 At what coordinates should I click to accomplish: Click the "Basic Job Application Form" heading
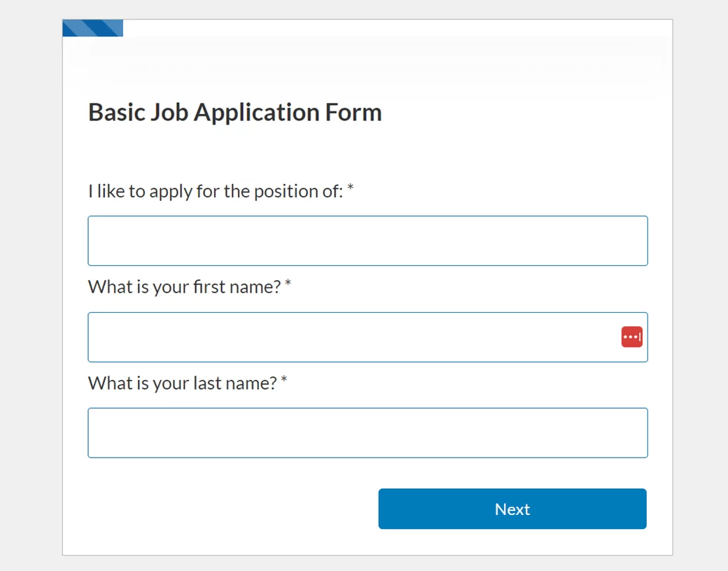(235, 113)
